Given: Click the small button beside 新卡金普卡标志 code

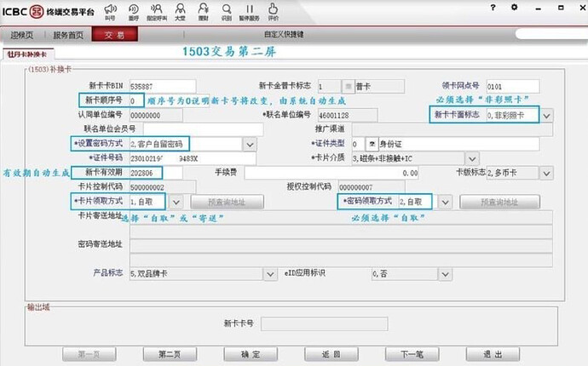Looking at the screenshot, I should coord(348,87).
